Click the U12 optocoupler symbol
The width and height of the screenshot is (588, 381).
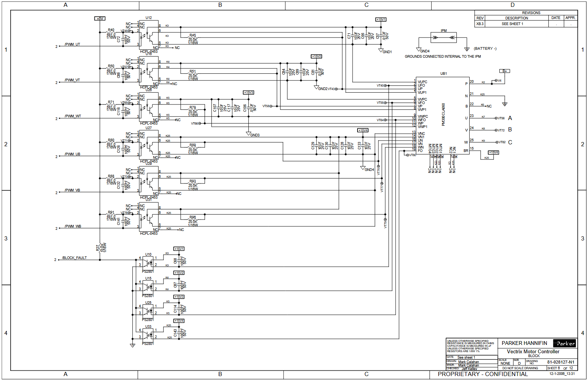149,35
